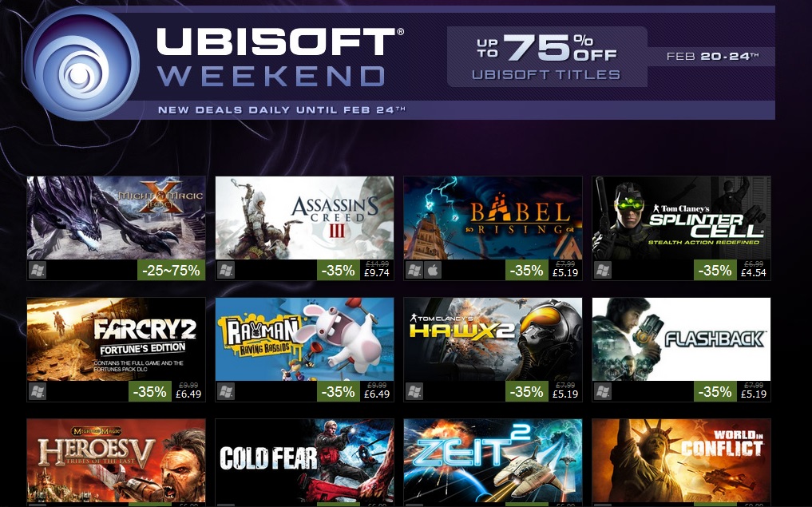Select the -25~75% discount badge
Viewport: 812px width, 507px height.
click(x=172, y=271)
